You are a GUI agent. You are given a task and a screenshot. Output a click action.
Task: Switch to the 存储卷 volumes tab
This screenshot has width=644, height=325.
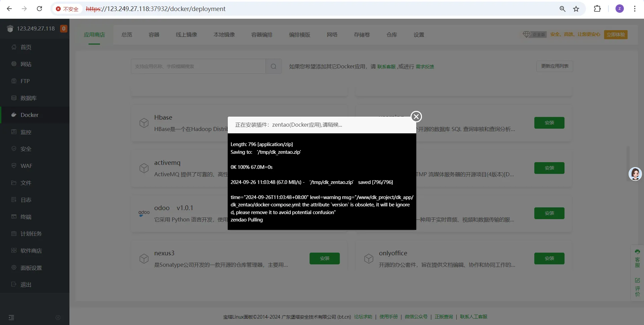362,35
